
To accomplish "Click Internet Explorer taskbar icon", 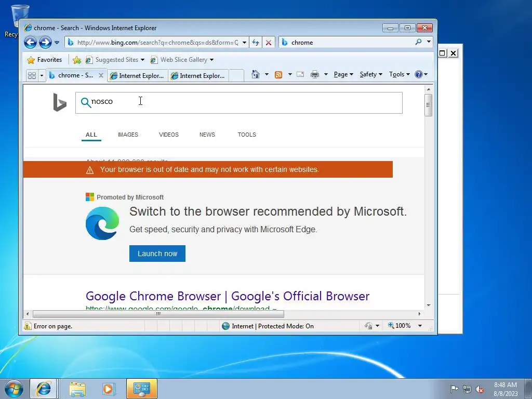I will tap(44, 389).
